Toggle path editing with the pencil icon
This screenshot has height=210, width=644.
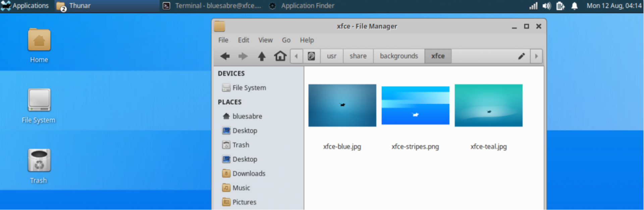point(521,56)
